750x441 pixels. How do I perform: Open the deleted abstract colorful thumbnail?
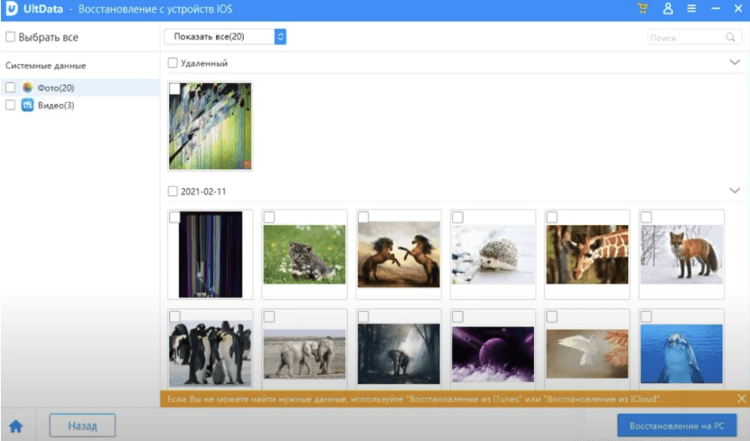[x=210, y=126]
